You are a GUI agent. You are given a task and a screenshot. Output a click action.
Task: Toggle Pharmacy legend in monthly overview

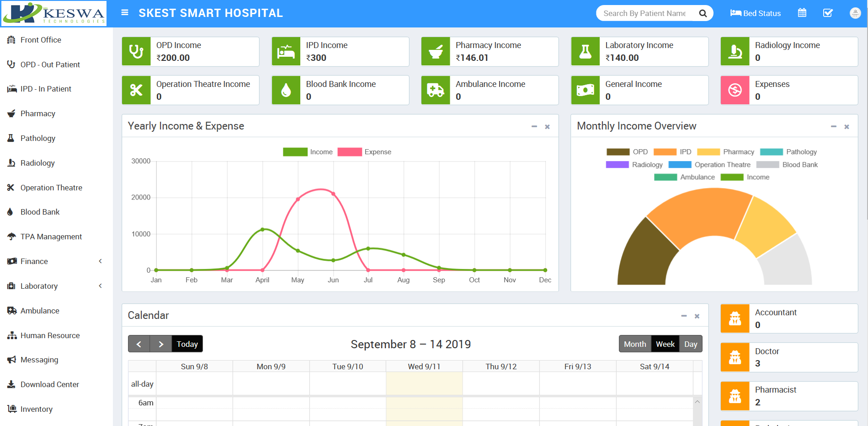coord(725,152)
